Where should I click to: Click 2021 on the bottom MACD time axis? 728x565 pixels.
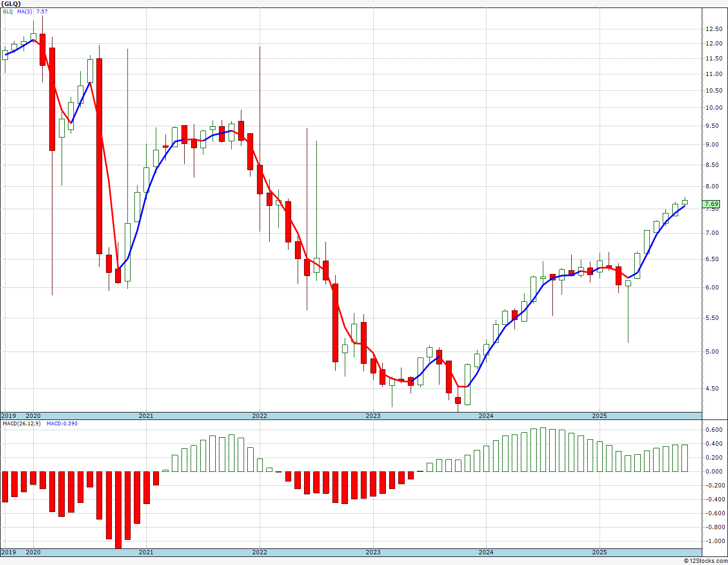(146, 552)
